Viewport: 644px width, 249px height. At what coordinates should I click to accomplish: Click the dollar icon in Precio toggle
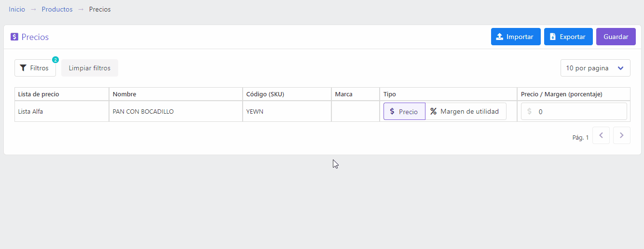coord(392,111)
